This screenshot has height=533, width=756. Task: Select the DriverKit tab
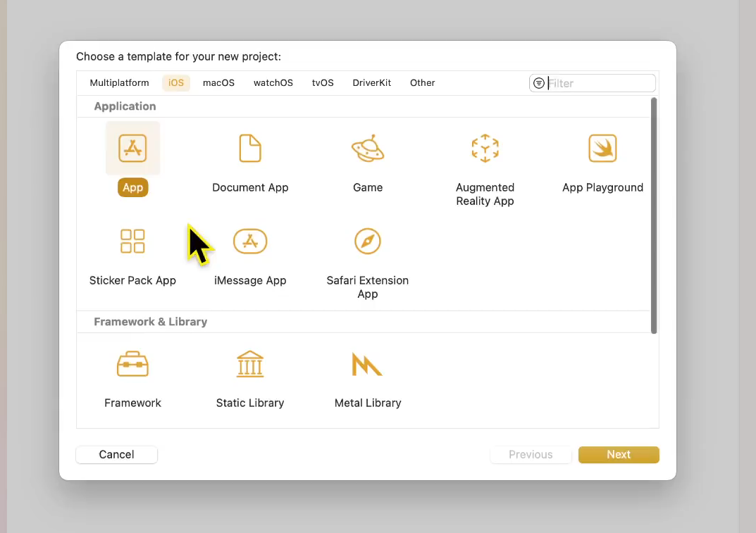coord(372,83)
